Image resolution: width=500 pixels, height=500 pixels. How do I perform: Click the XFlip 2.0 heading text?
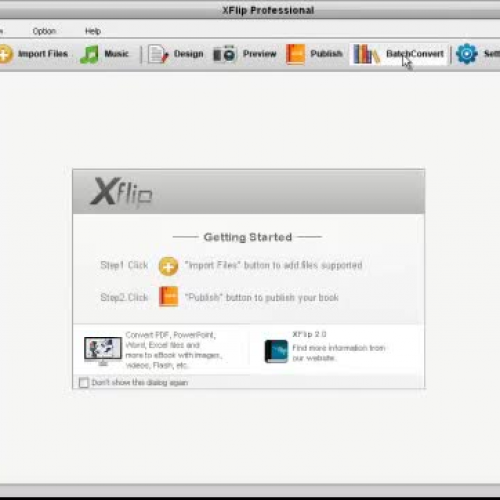[309, 334]
